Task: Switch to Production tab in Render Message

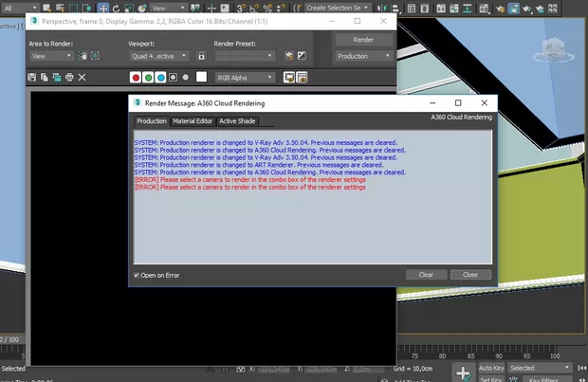Action: (152, 121)
